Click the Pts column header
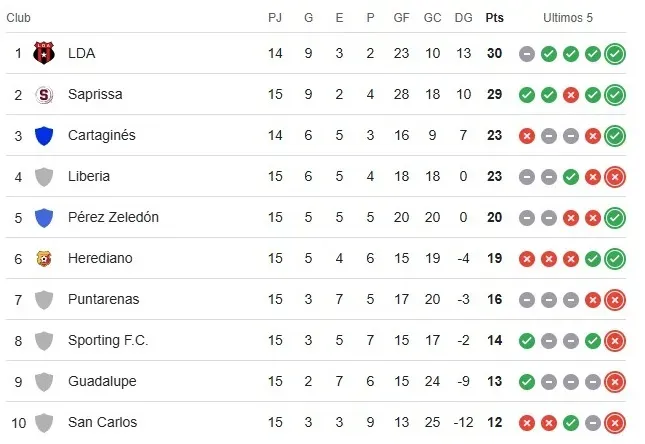645x444 pixels. (494, 18)
